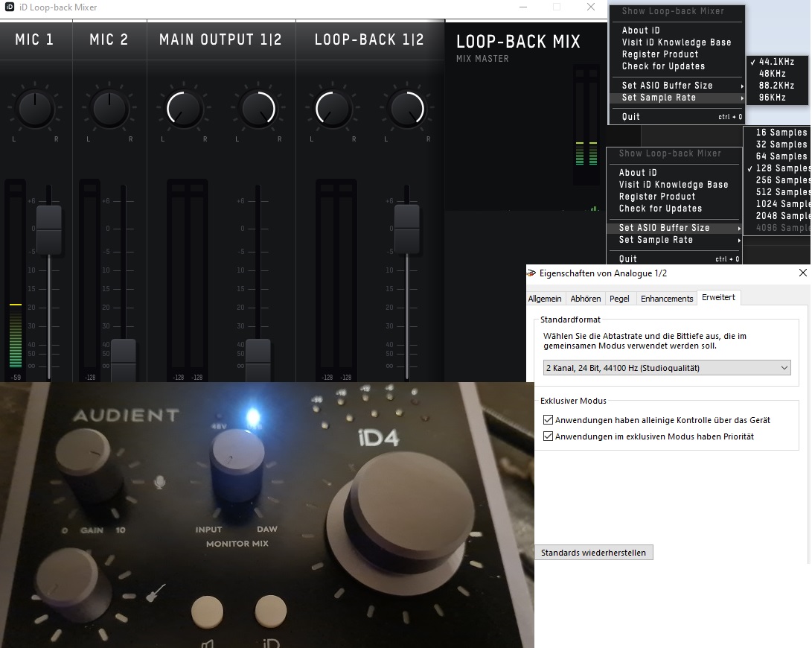Choose 16 Samples buffer size
The image size is (812, 648).
coord(778,132)
